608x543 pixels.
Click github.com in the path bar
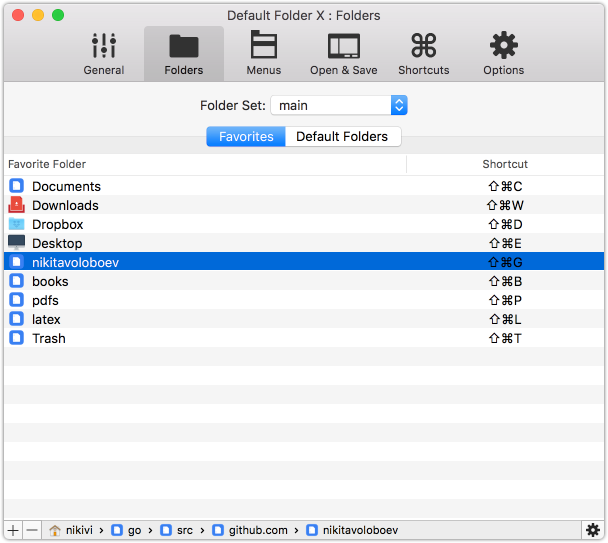[x=250, y=530]
